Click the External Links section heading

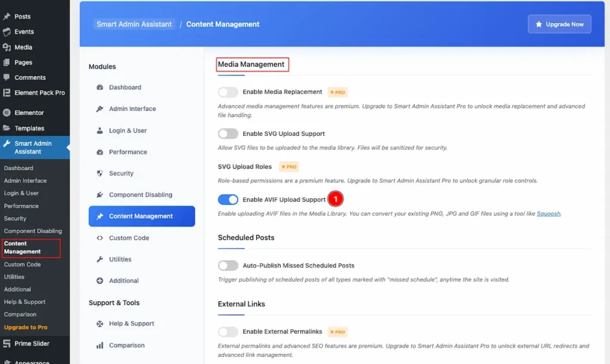click(242, 304)
